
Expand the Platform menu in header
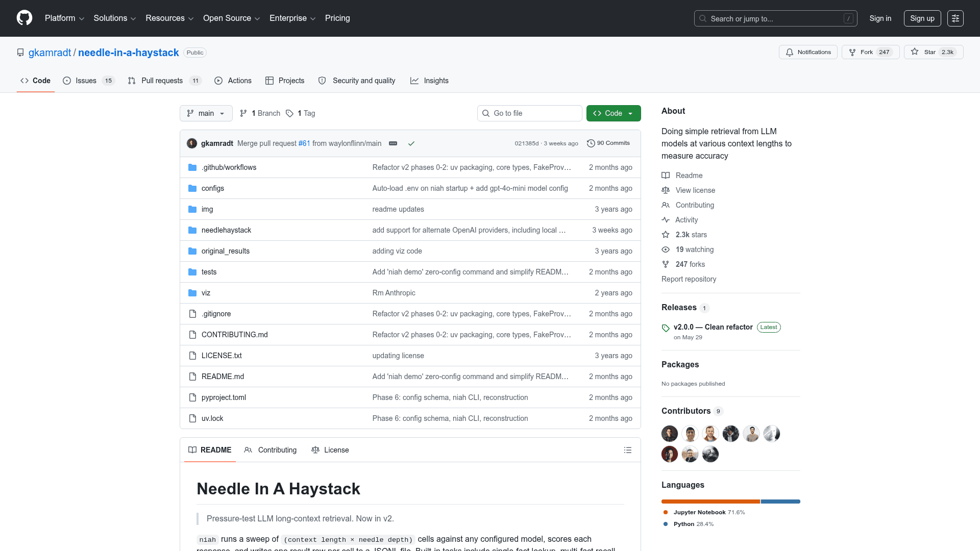[64, 18]
